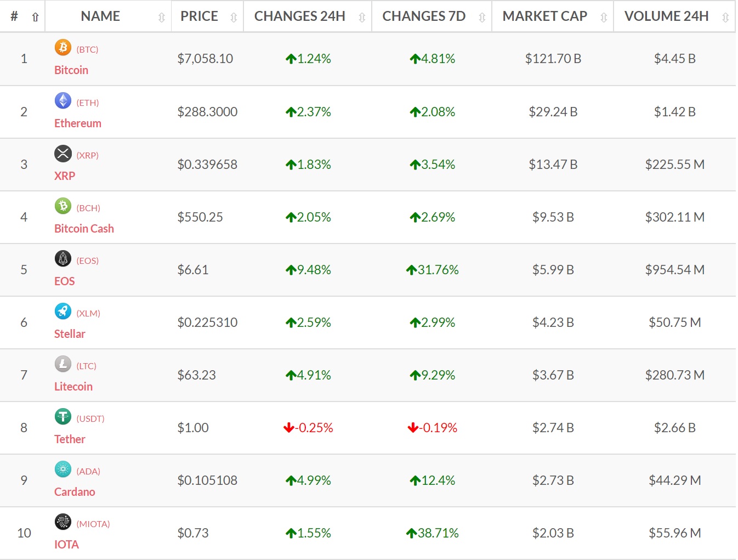738x560 pixels.
Task: Click IOTA 7-day change 38.71%
Action: click(432, 533)
